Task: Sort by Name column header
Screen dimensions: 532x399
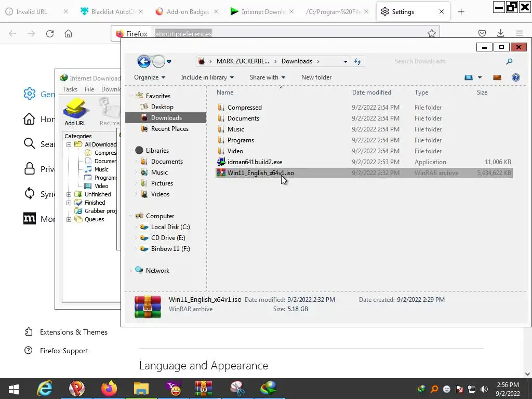Action: [x=225, y=92]
